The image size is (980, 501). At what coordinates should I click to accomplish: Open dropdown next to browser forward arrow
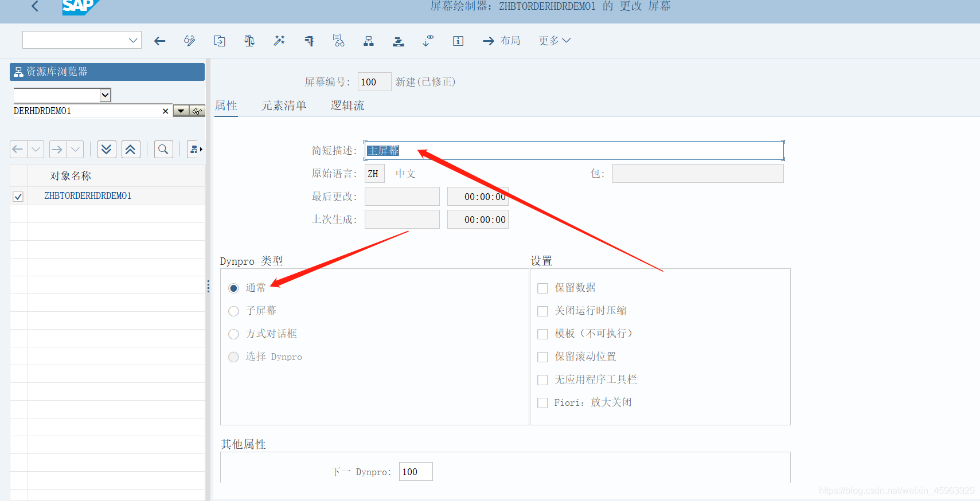[75, 150]
